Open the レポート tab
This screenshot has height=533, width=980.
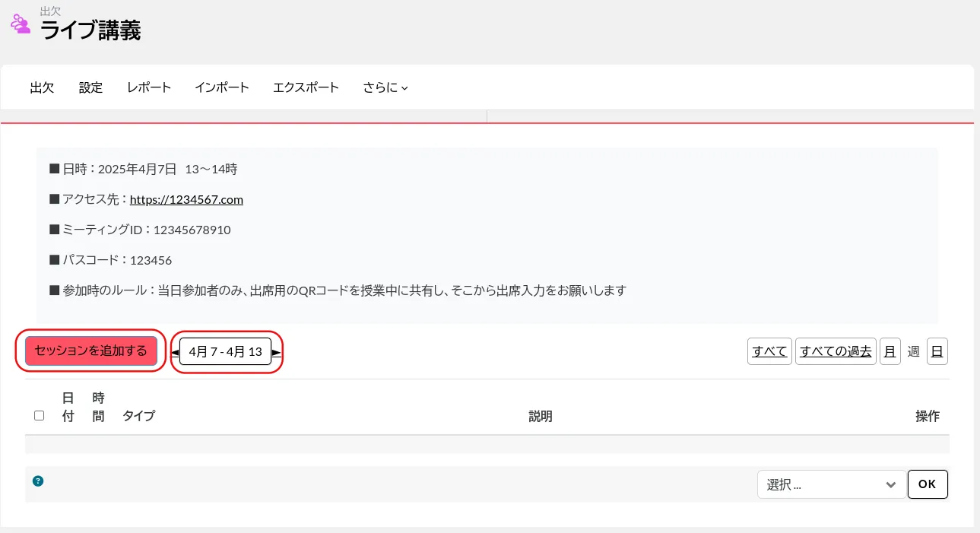[x=149, y=87]
